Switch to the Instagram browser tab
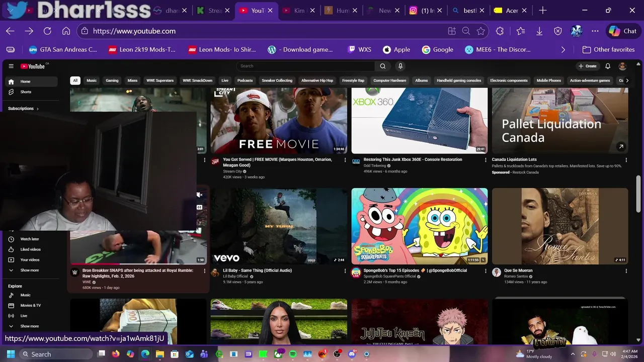Screen dimensions: 644x362 pos(422,10)
